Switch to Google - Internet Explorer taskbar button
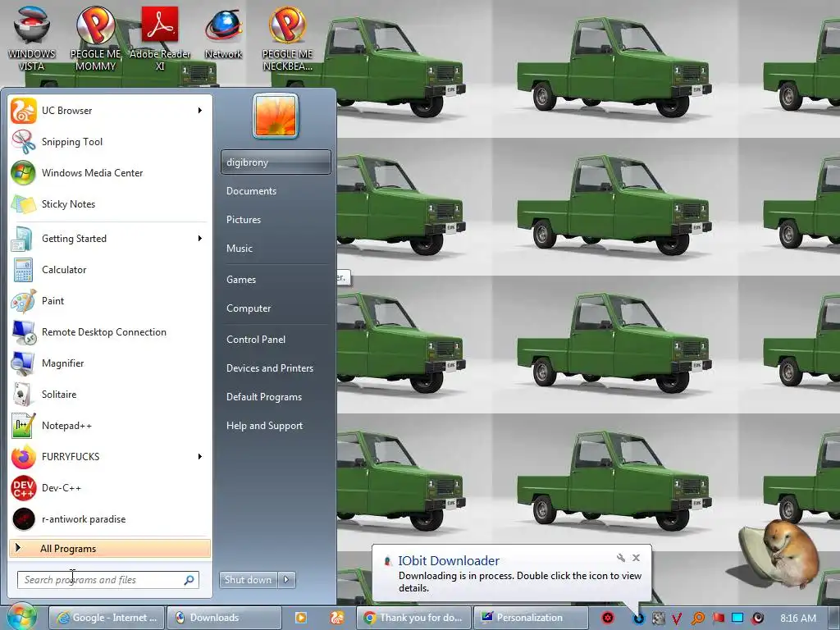The height and width of the screenshot is (630, 840). pos(107,618)
